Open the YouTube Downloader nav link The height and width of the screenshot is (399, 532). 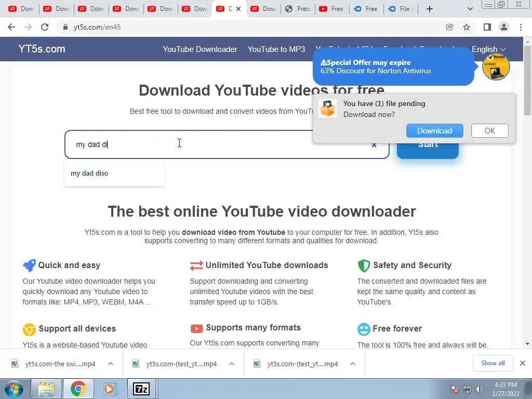200,49
